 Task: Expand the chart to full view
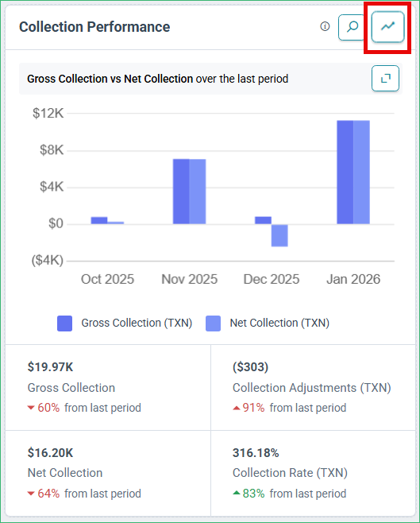[385, 79]
